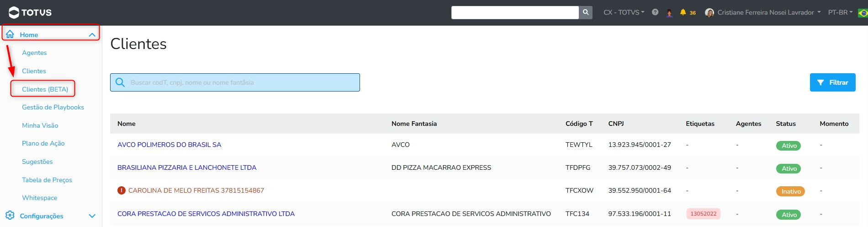Screen dimensions: 868x227
Task: Open the CX - TOTVS dropdown
Action: 624,12
